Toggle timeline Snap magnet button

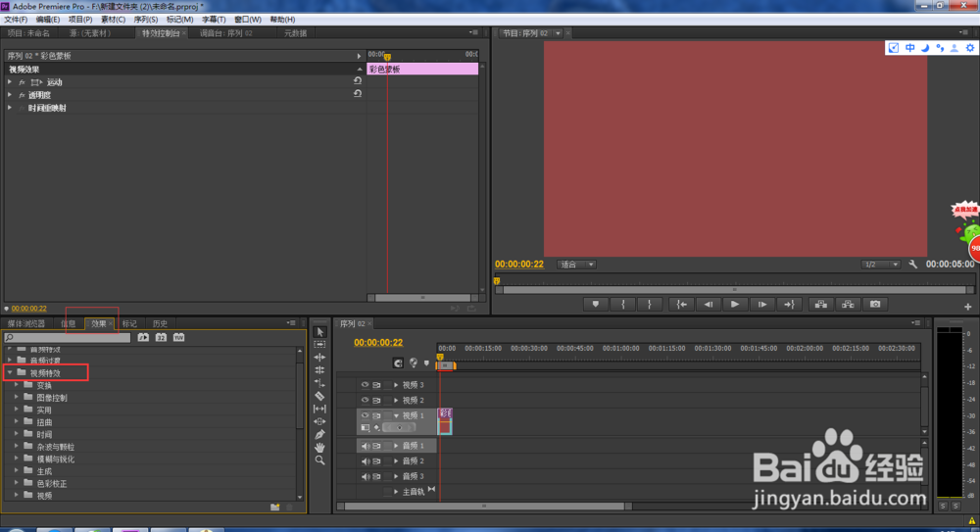point(398,363)
